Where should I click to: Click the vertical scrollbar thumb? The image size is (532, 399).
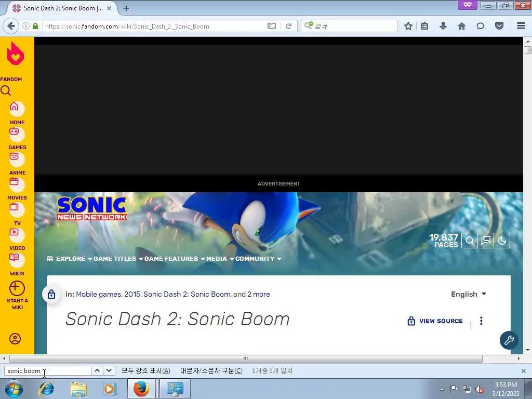[527, 50]
